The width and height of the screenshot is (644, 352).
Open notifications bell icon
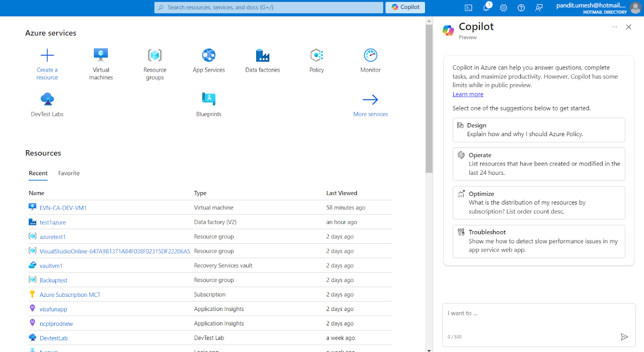486,8
